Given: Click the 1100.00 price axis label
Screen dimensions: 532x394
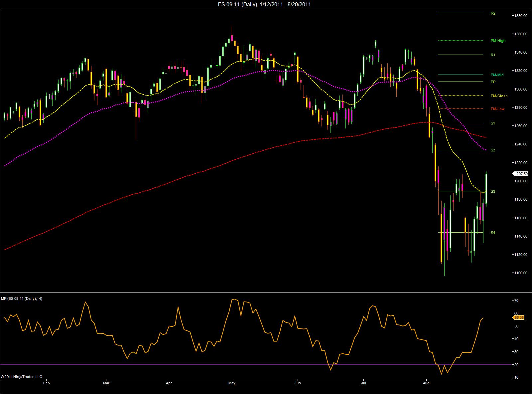Looking at the screenshot, I should [521, 273].
